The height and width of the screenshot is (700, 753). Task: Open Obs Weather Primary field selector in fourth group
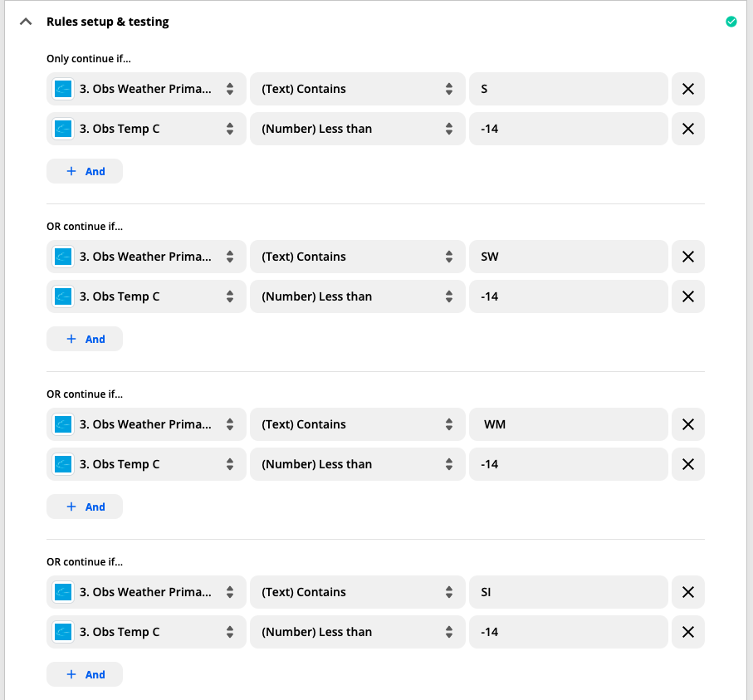[x=146, y=592]
